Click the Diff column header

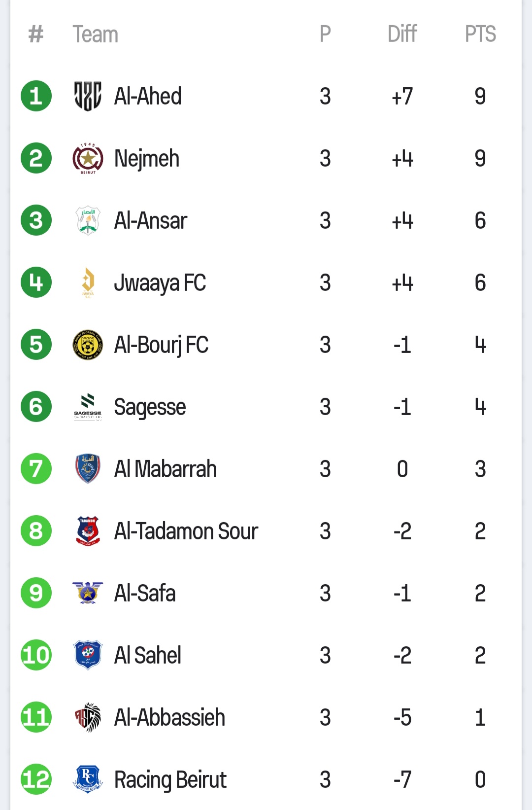coord(402,34)
